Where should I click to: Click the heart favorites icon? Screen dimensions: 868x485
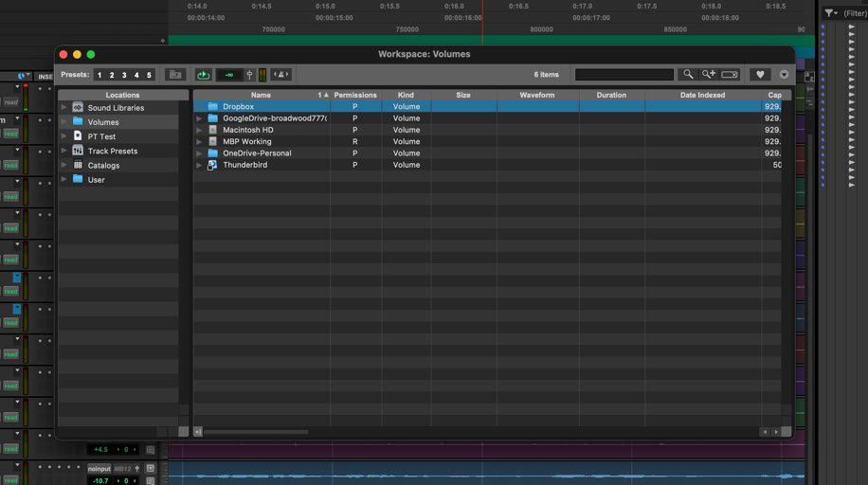[x=759, y=75]
